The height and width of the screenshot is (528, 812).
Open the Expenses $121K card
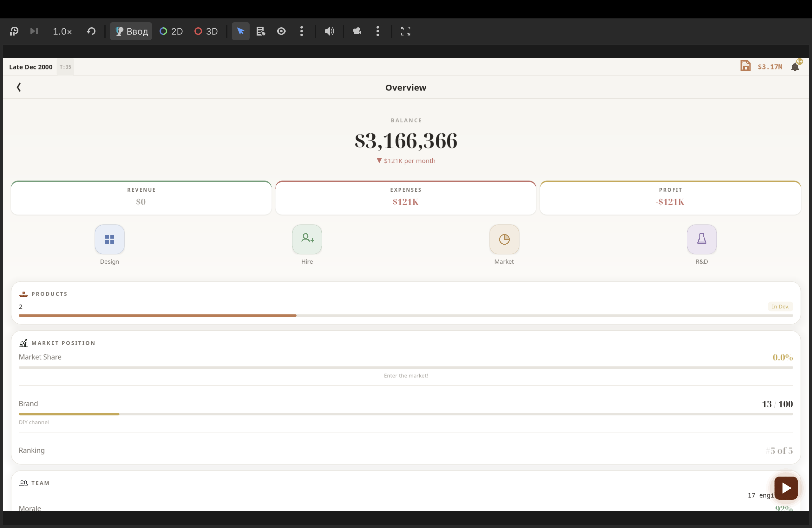point(405,198)
